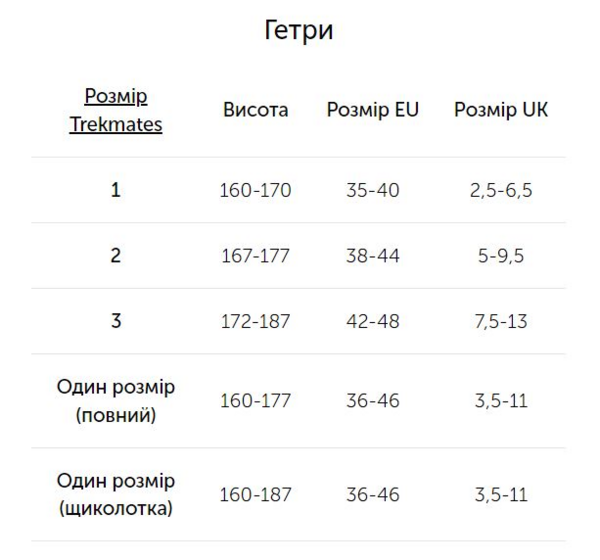Select the height value 160-170
The height and width of the screenshot is (560, 600).
coord(256,190)
